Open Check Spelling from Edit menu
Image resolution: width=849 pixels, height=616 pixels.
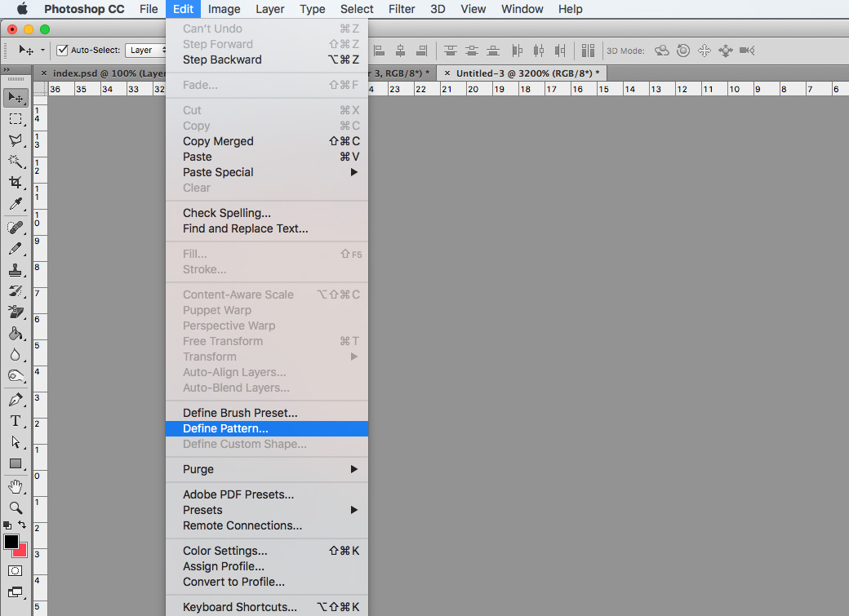[x=267, y=213]
